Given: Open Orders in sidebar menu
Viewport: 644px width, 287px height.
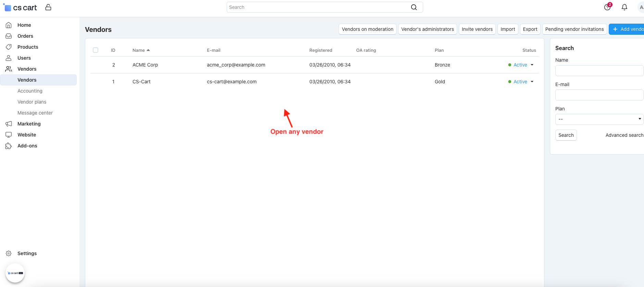Looking at the screenshot, I should [25, 36].
